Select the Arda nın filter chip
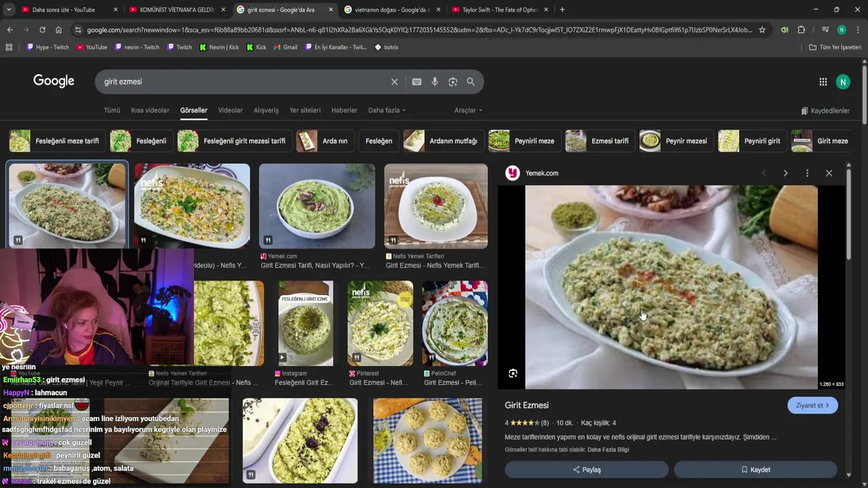This screenshot has height=488, width=868. [x=324, y=141]
